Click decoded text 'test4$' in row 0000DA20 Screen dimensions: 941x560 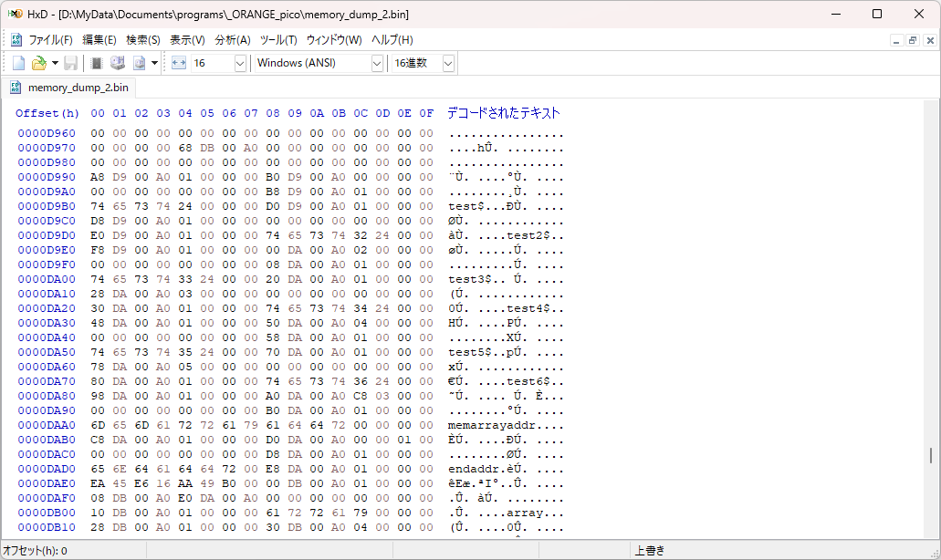pyautogui.click(x=528, y=309)
